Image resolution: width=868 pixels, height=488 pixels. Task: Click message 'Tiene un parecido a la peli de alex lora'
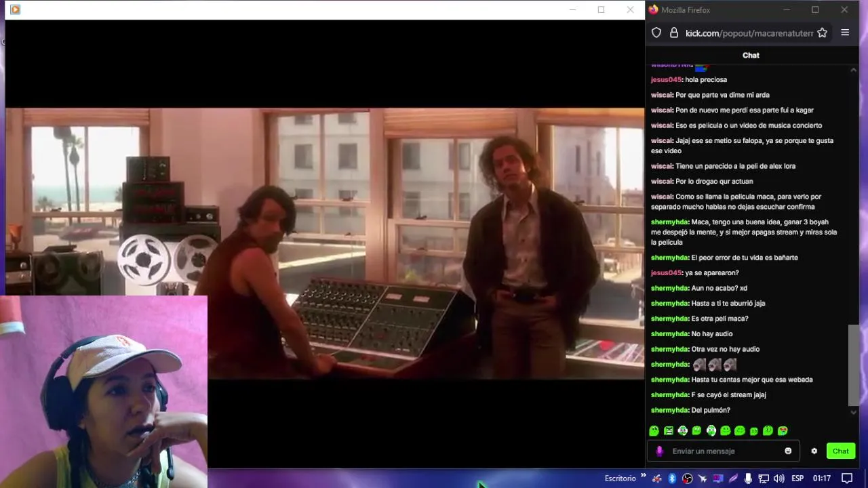coord(735,166)
